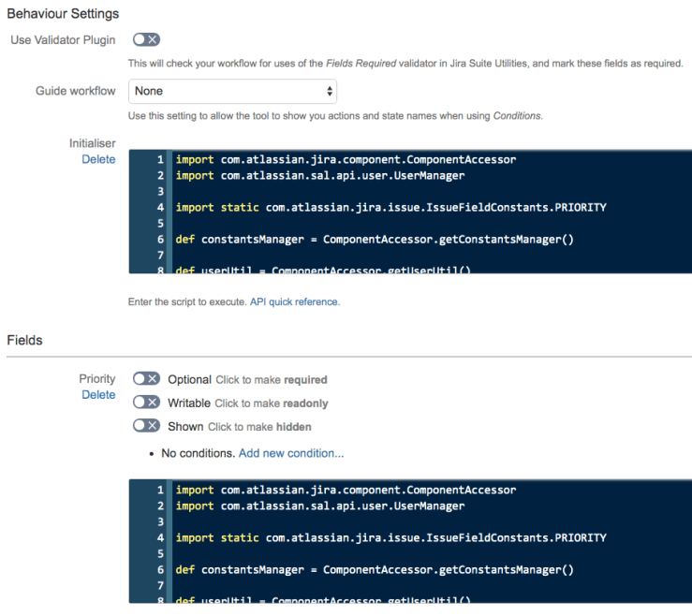The height and width of the screenshot is (616, 692).
Task: Click UserManager import line in Priority script editor
Action: pyautogui.click(x=319, y=506)
